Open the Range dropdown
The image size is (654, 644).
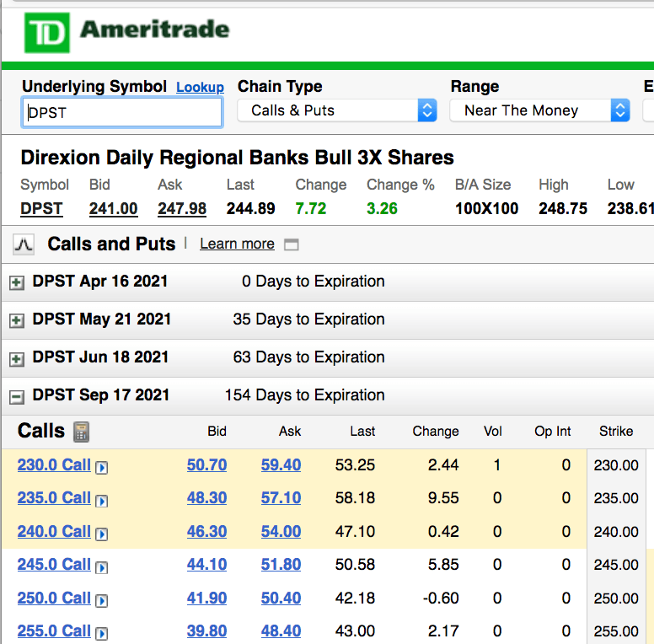click(x=539, y=110)
